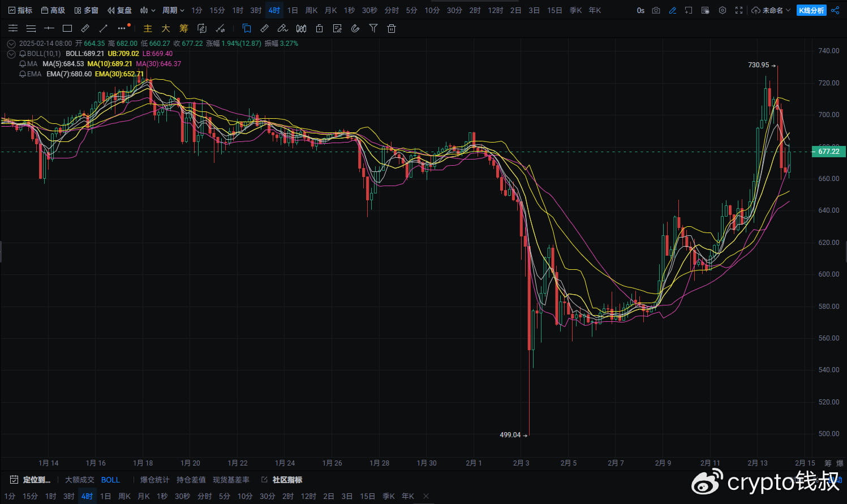Expand the candlestick chart type dropdown

[x=148, y=10]
